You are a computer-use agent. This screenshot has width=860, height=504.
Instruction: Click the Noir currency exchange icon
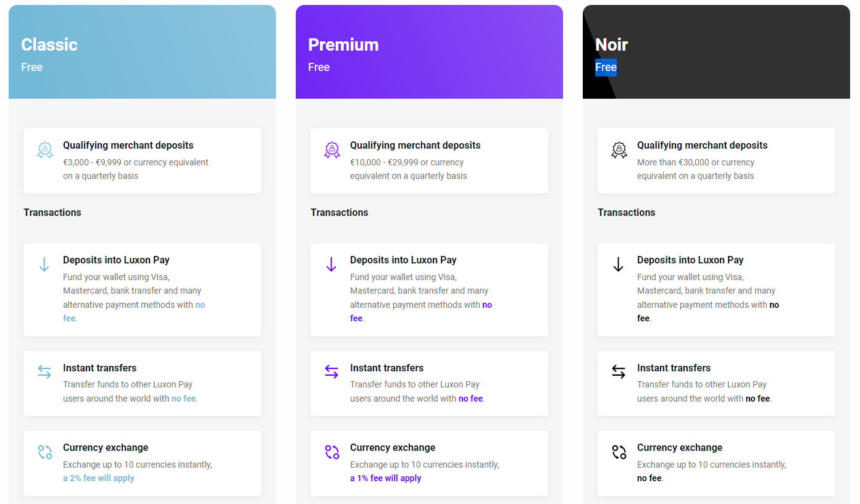(619, 452)
